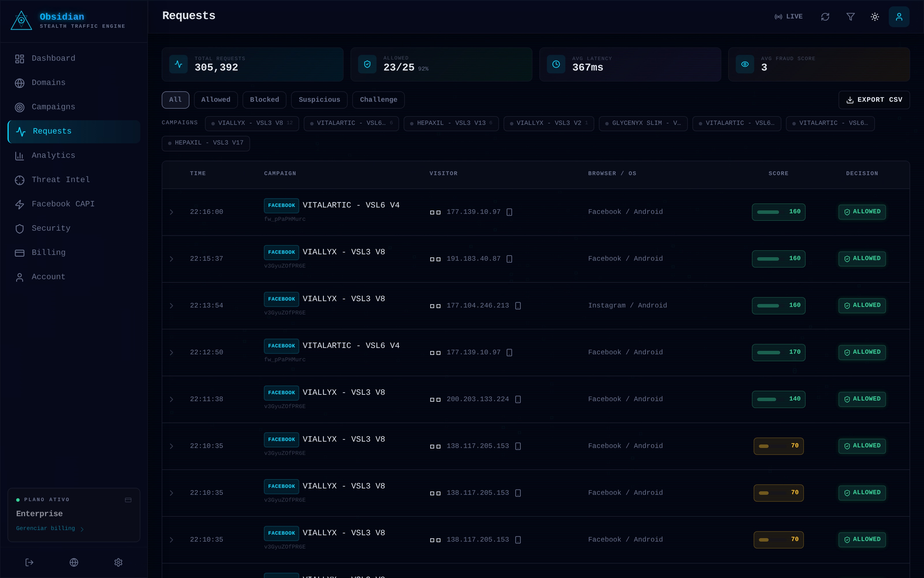This screenshot has width=924, height=578.
Task: Click the logout icon at sidebar bottom
Action: click(x=29, y=562)
